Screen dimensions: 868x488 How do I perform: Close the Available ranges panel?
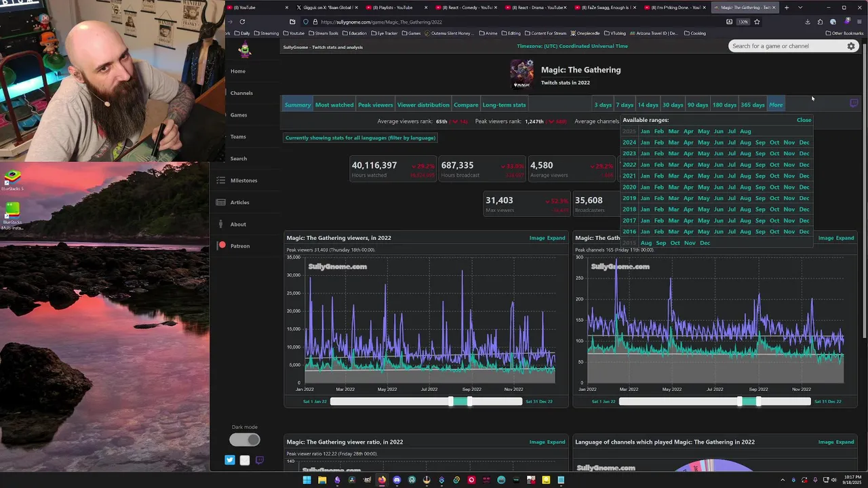pos(804,120)
